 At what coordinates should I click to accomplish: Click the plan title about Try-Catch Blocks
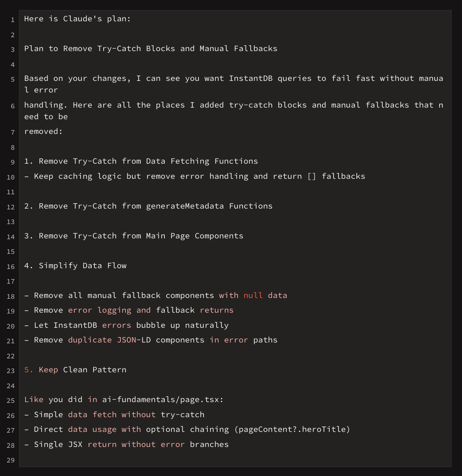151,48
